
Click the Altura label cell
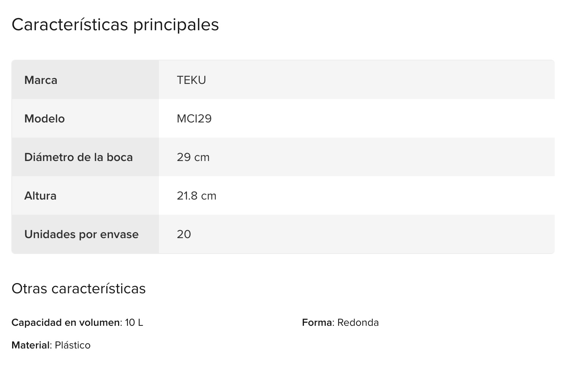(x=40, y=196)
